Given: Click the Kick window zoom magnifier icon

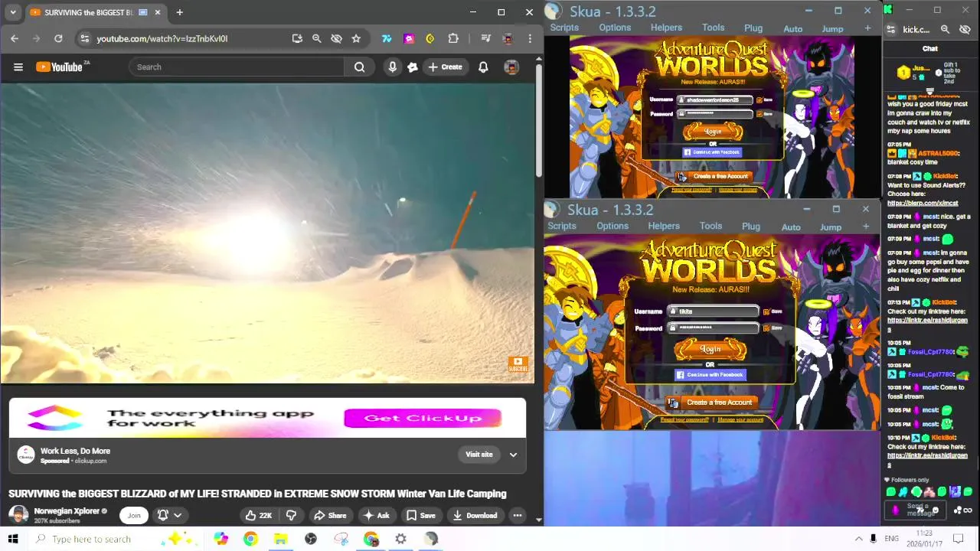Looking at the screenshot, I should (x=945, y=29).
